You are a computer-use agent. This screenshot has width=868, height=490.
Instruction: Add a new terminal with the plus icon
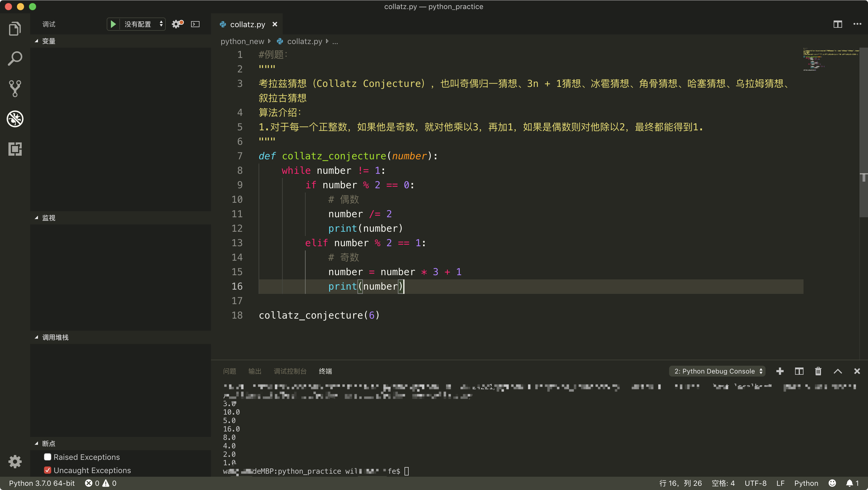click(x=780, y=371)
